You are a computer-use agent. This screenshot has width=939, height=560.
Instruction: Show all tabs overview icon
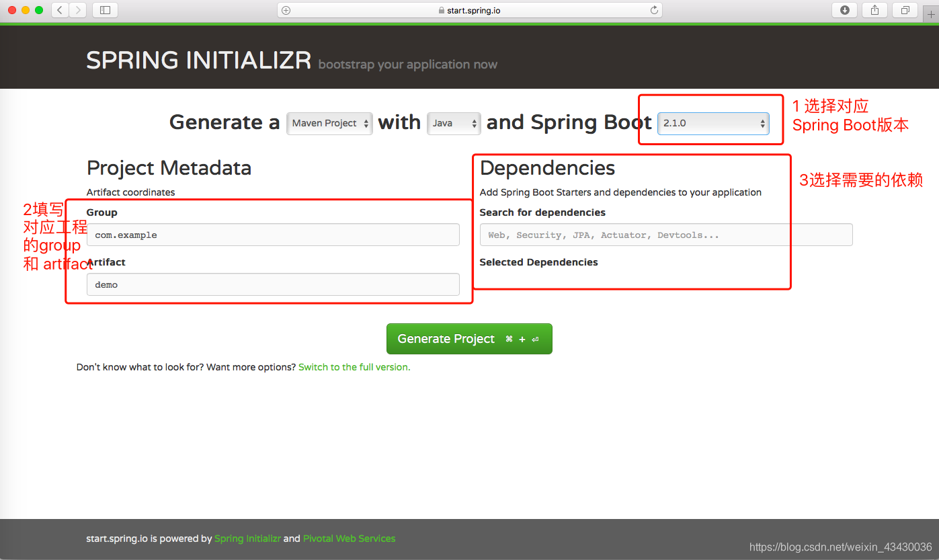click(x=905, y=10)
